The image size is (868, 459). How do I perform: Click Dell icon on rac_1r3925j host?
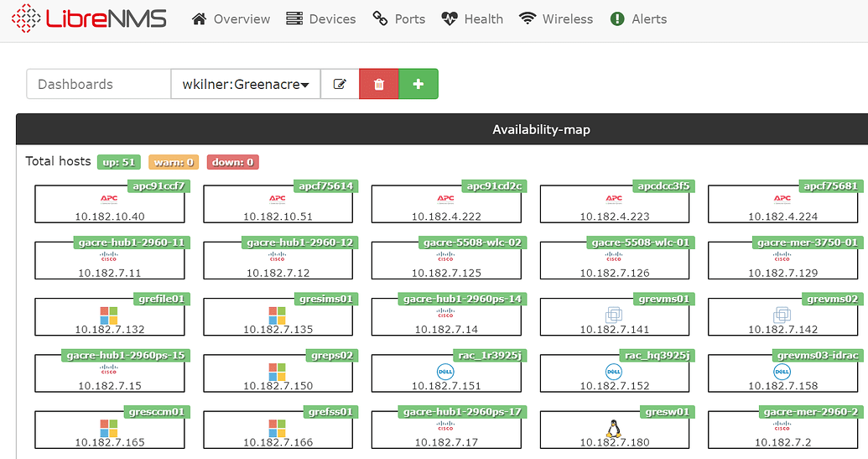(x=444, y=371)
